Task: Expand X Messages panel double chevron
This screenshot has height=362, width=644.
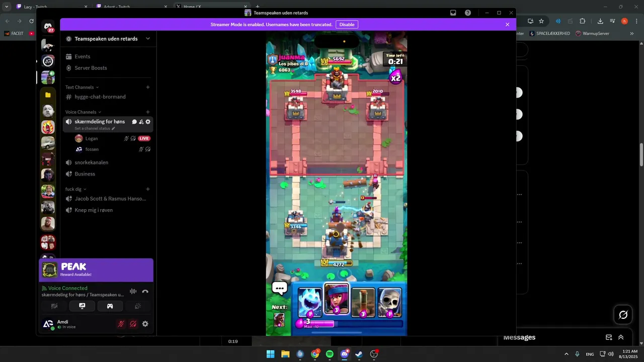Action: click(621, 337)
